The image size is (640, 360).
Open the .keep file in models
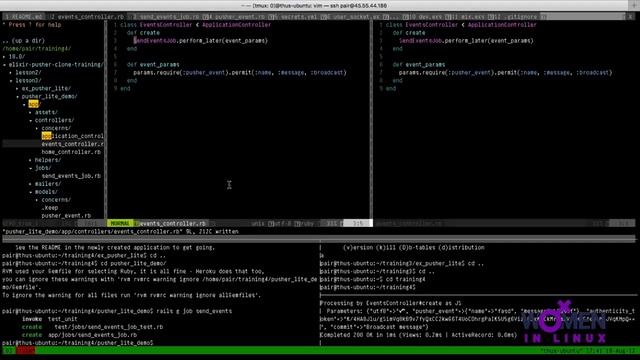50,208
